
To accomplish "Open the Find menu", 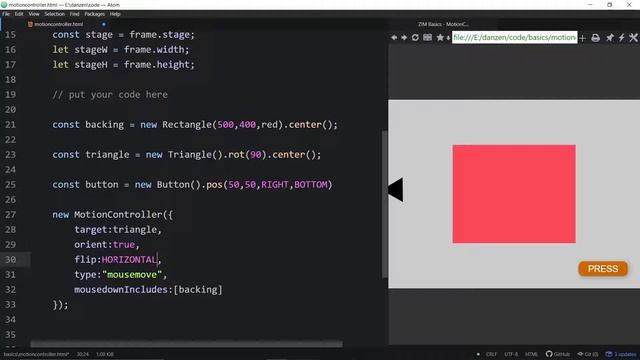I will pos(74,14).
